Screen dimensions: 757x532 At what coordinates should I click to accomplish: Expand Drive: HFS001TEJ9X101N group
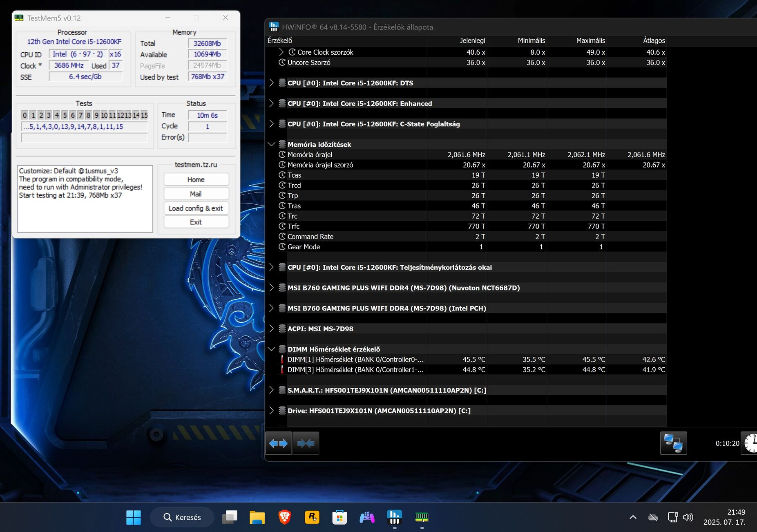(x=271, y=410)
